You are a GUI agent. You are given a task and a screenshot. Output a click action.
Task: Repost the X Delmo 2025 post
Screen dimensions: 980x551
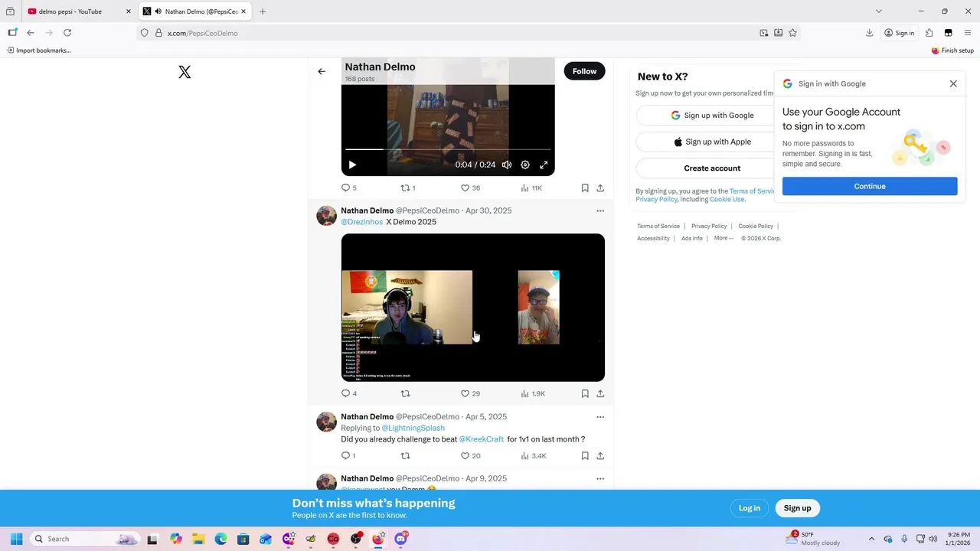406,393
